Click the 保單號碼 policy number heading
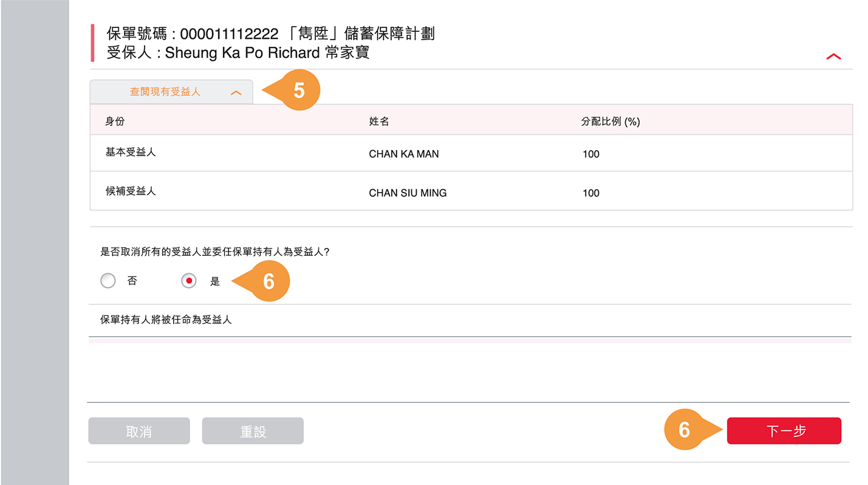 (270, 34)
